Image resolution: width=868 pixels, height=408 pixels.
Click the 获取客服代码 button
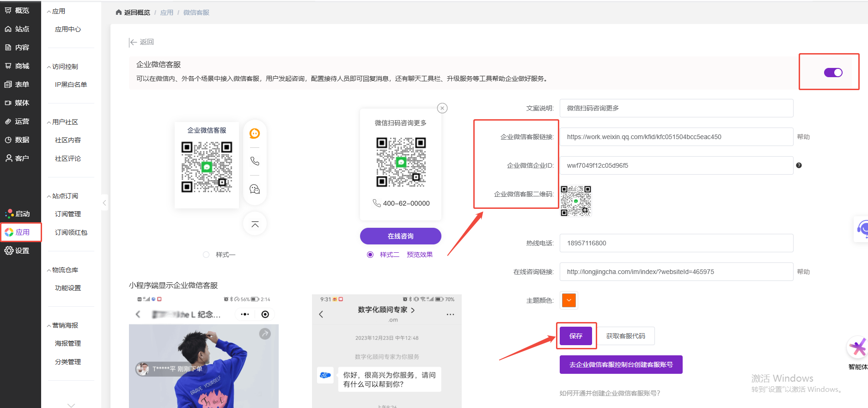625,336
